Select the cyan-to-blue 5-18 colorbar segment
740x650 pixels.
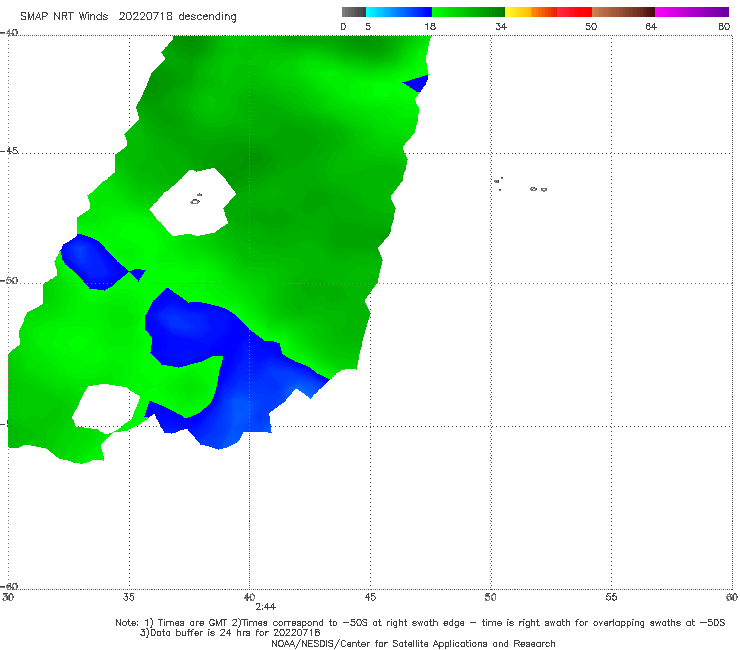[x=399, y=12]
